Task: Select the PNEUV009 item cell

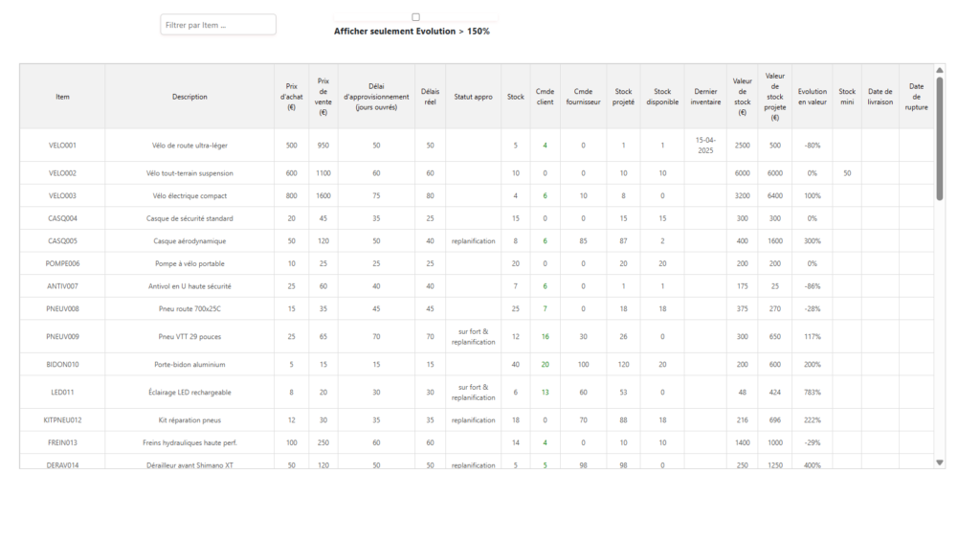Action: click(62, 336)
